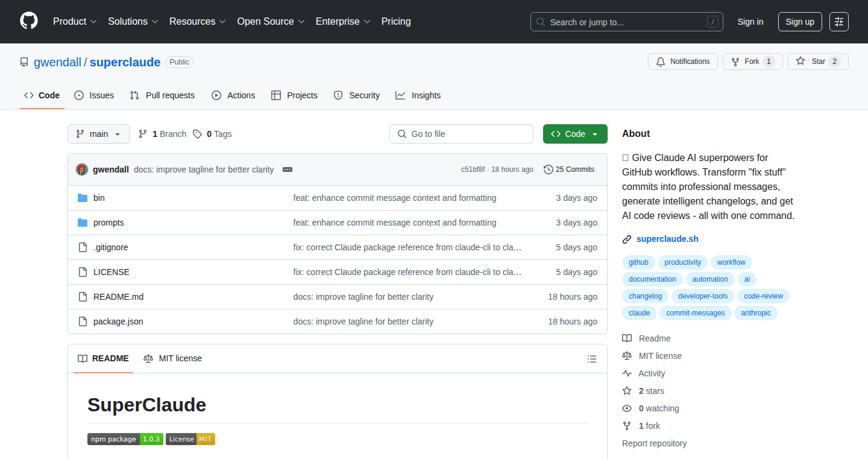
Task: Open the 0 Tags list
Action: 212,134
